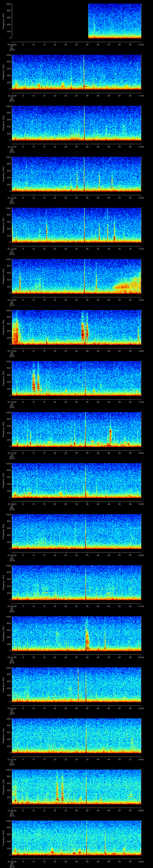Select the harmonic call at 10 seconds in 22:16 panel
The image size is (153, 868).
34,381
